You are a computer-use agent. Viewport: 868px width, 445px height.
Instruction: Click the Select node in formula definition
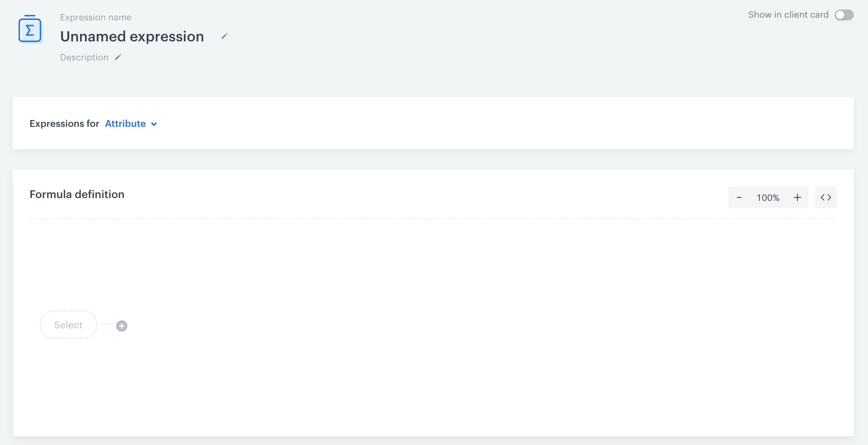tap(68, 325)
